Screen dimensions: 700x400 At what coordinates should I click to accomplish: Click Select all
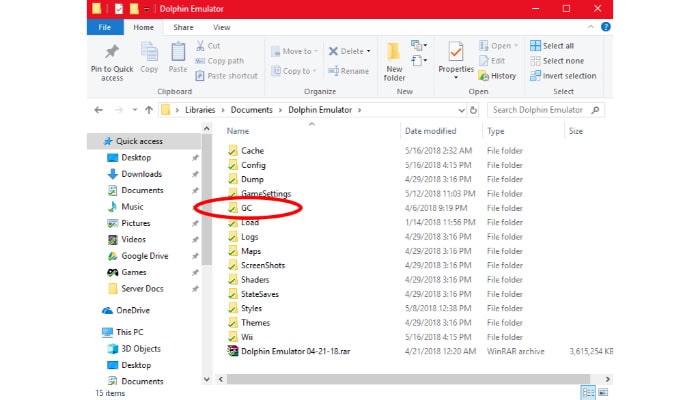point(552,46)
